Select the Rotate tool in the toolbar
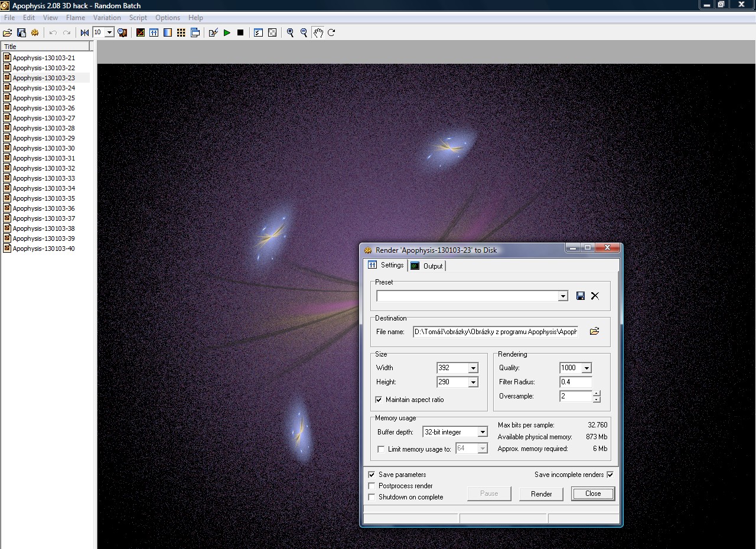Image resolution: width=756 pixels, height=549 pixels. [331, 32]
